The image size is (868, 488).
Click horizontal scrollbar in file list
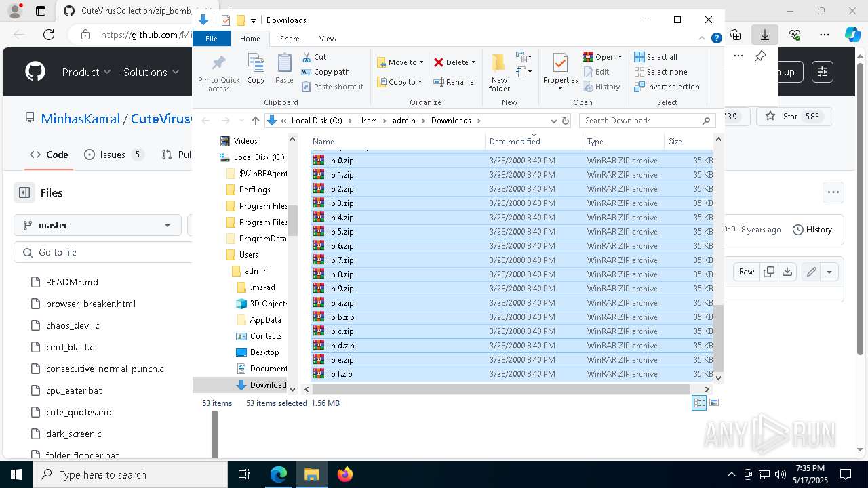pyautogui.click(x=501, y=389)
